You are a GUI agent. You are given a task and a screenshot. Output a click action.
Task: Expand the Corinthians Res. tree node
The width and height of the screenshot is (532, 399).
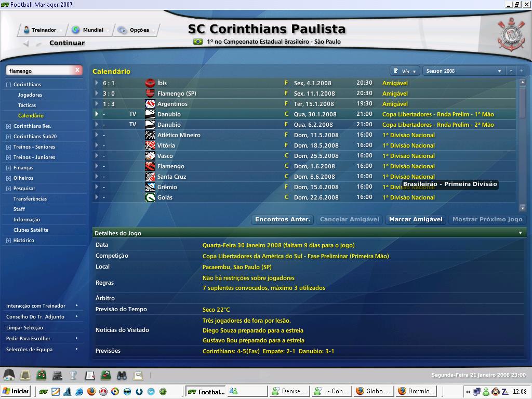point(8,127)
